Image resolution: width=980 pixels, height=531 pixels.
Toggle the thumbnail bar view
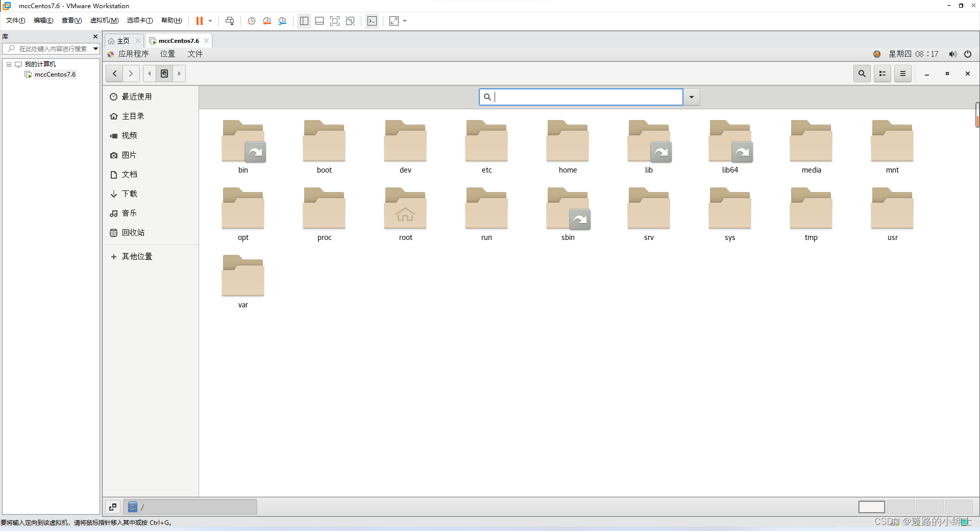pos(320,21)
